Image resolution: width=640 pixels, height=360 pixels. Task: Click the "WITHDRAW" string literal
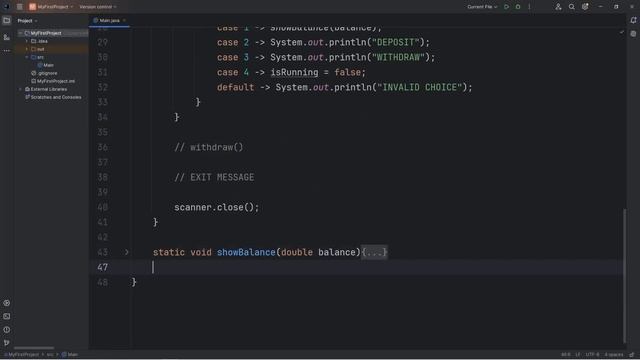[x=398, y=57]
